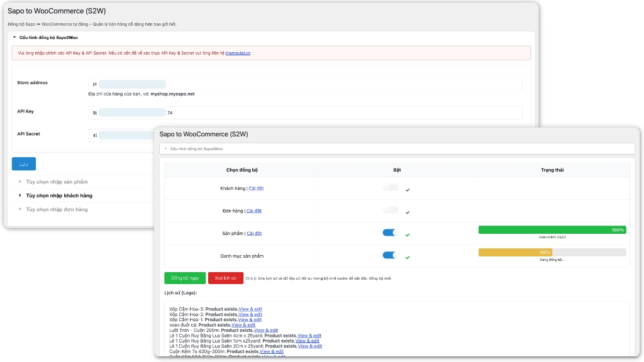The height and width of the screenshot is (362, 644).
Task: Open View & edit for Satin 4cm x 25yard
Action: (309, 336)
